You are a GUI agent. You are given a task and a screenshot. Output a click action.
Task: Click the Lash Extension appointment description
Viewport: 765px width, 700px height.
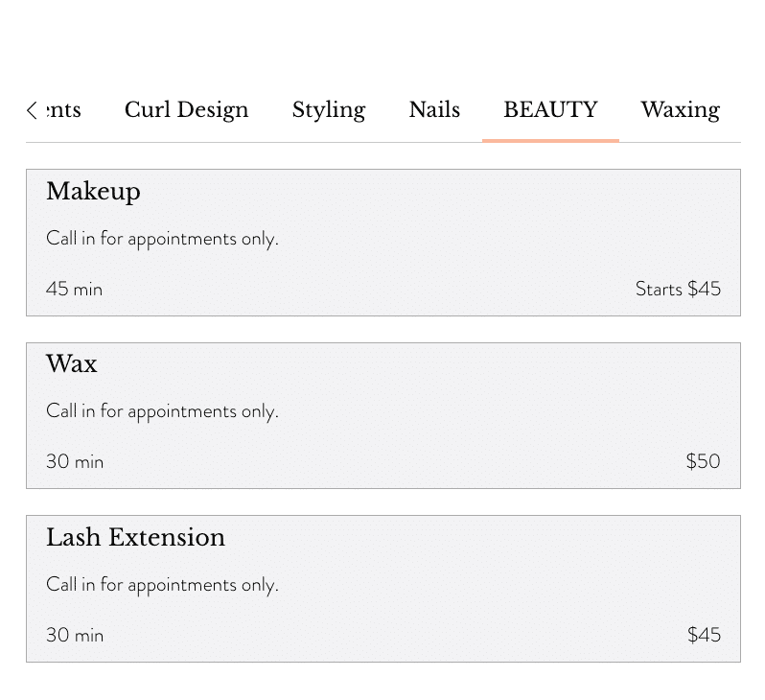click(x=162, y=584)
